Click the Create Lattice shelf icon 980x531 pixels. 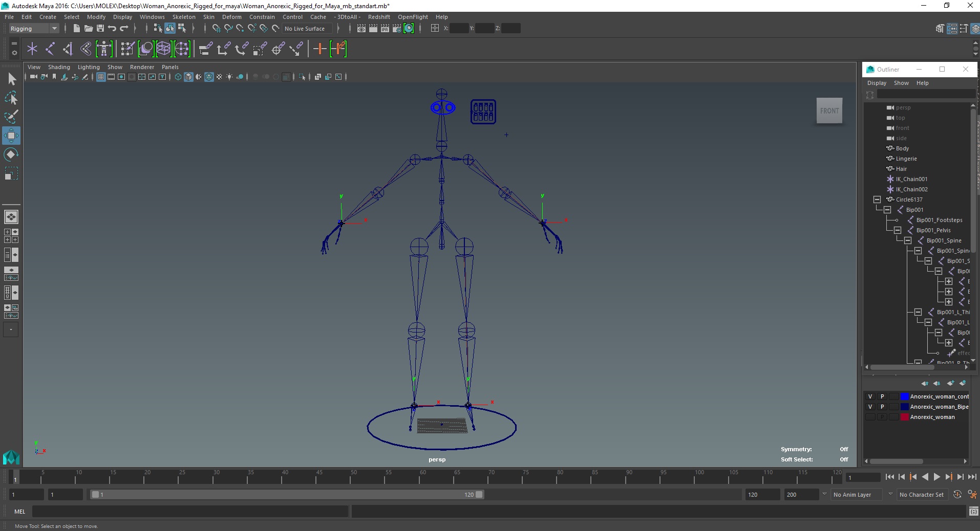tap(163, 49)
